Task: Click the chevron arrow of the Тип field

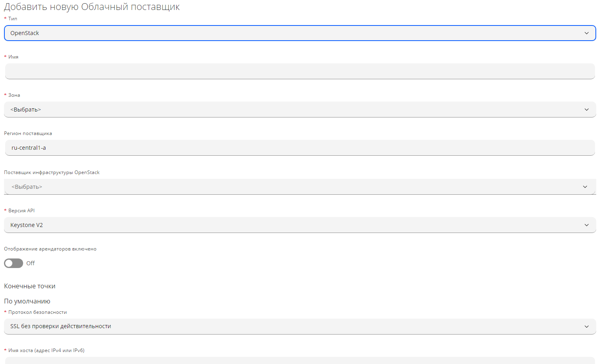Action: click(586, 33)
